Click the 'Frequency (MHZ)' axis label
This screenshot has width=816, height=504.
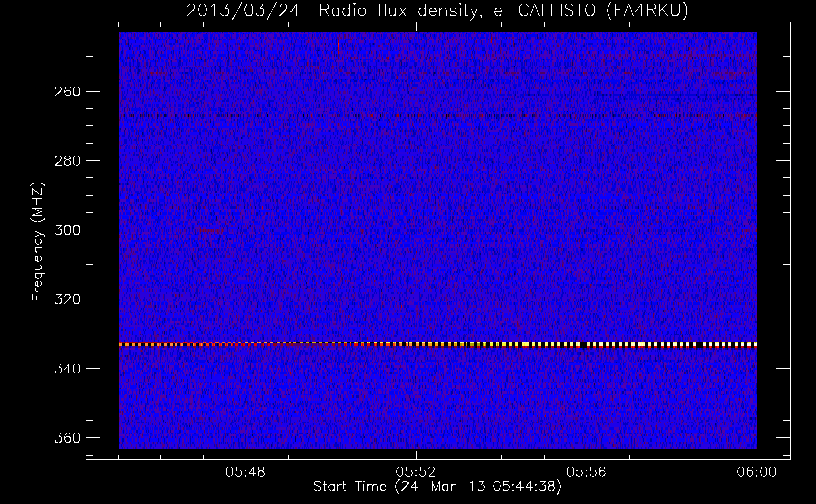[38, 241]
